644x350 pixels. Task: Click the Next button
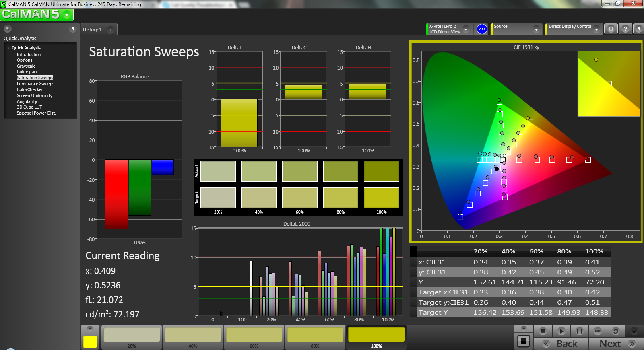(615, 344)
